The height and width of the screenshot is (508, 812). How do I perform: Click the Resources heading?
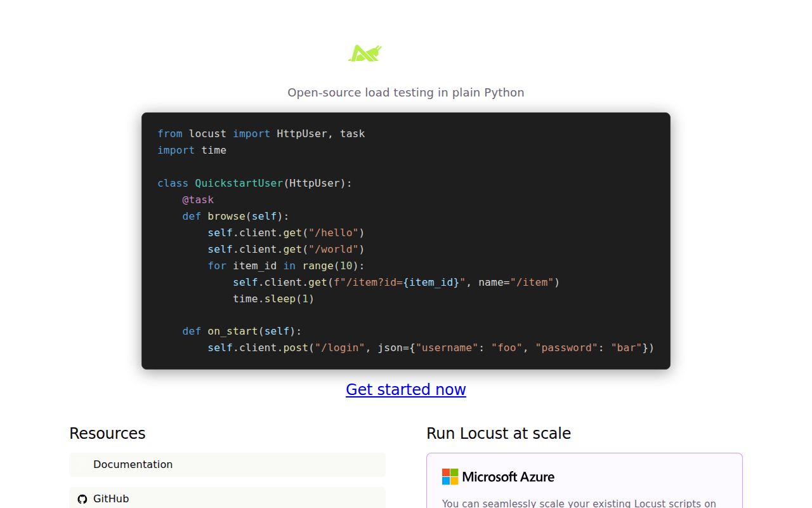(107, 433)
